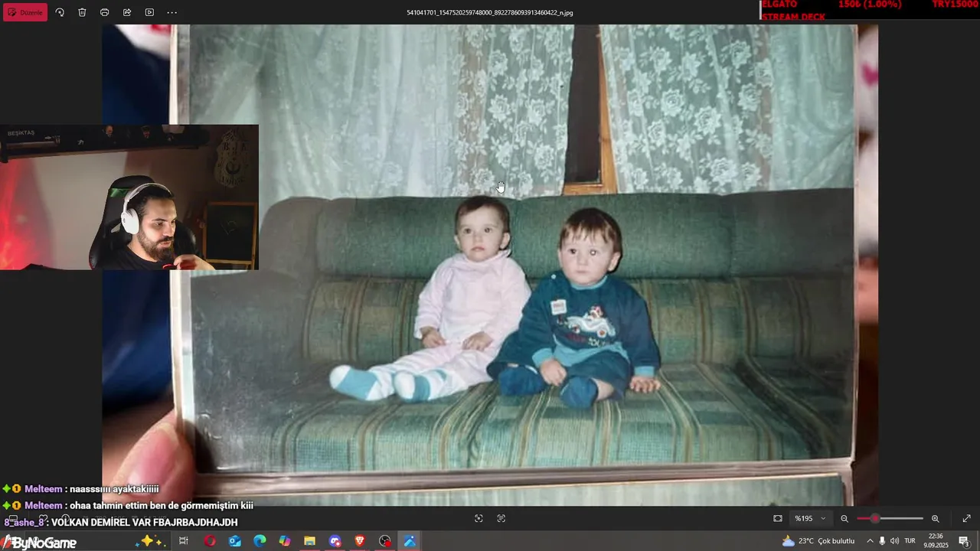Adjust the zoom slider handle
This screenshot has height=551, width=980.
coord(874,518)
